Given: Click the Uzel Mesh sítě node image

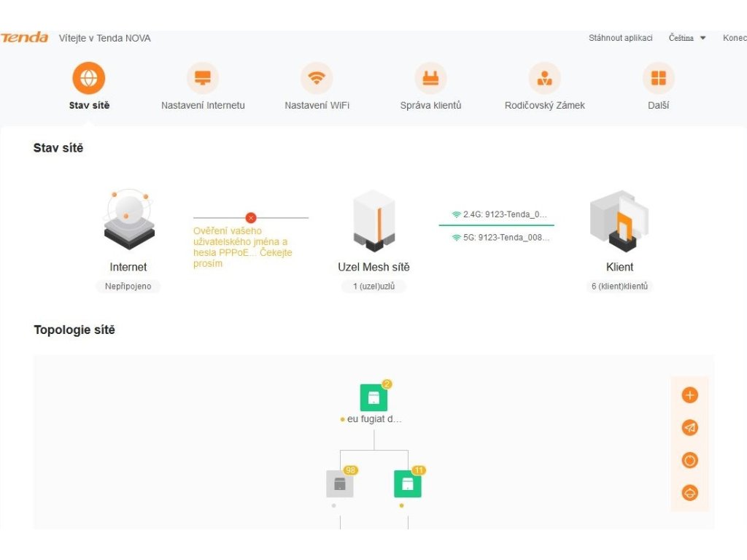Looking at the screenshot, I should [374, 220].
